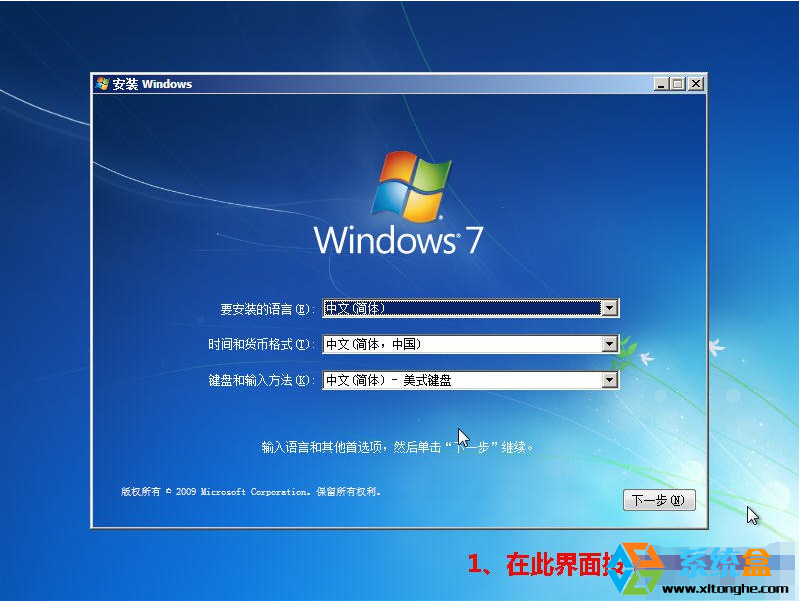The image size is (799, 601).
Task: Click the 要安装的语言(E) label
Action: (x=266, y=309)
